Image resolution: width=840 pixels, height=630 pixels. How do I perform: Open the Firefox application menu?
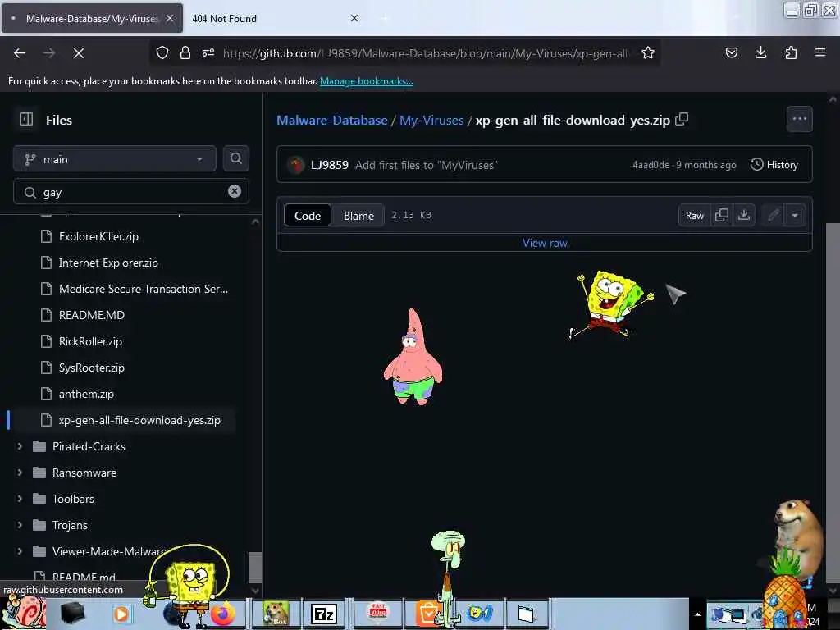(819, 52)
